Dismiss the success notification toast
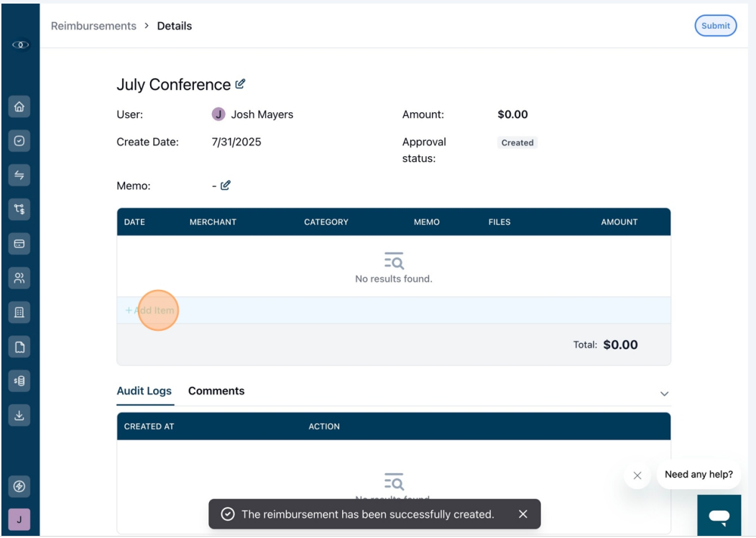Viewport: 756px width, 538px height. pos(523,514)
